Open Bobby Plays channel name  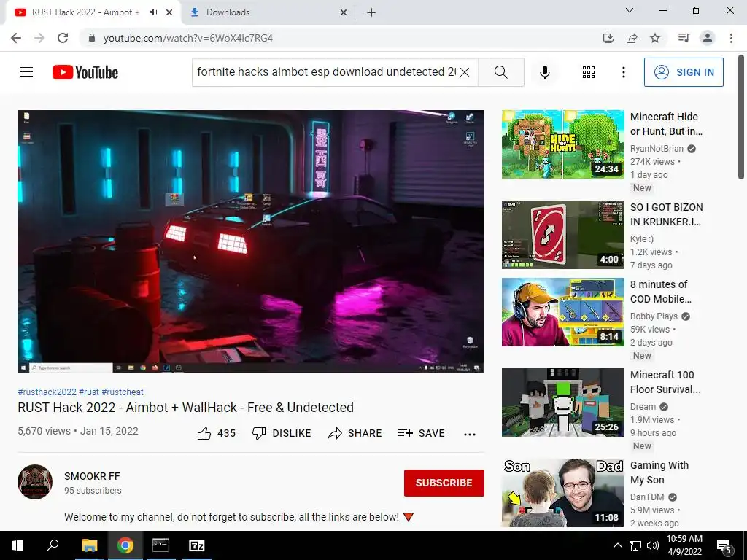click(654, 316)
